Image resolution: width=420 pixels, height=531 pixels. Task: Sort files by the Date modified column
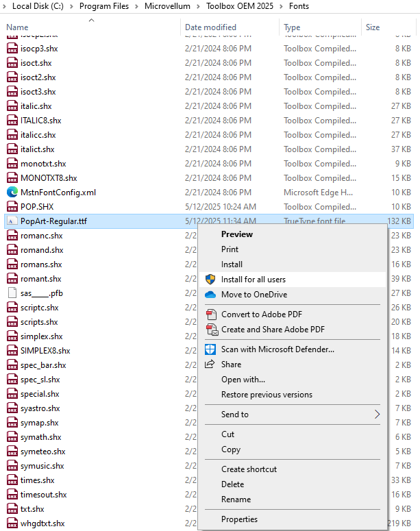click(210, 27)
